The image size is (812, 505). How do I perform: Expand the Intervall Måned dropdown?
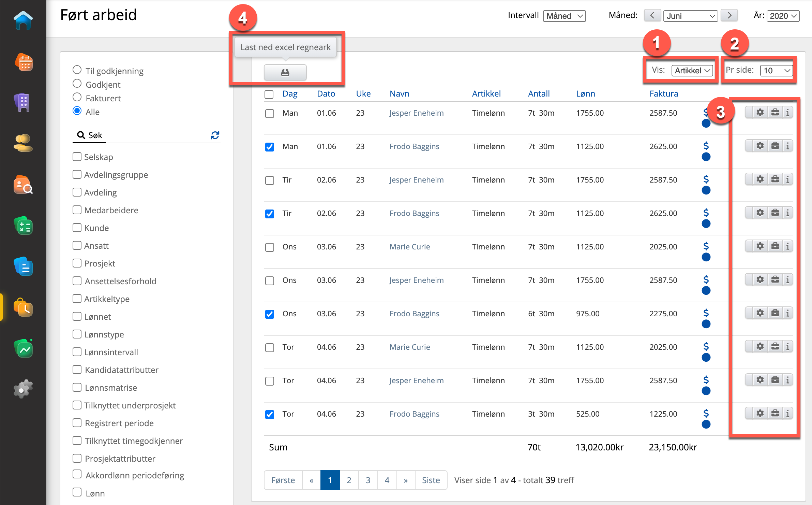coord(564,16)
